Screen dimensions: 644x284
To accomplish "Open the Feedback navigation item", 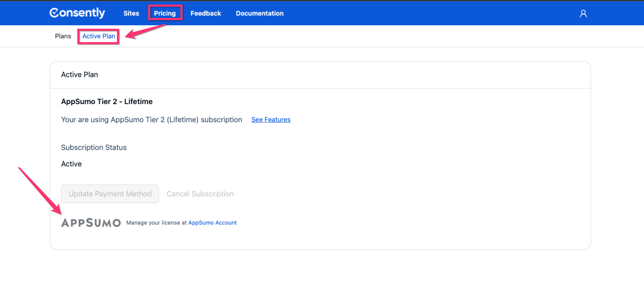I will click(205, 13).
